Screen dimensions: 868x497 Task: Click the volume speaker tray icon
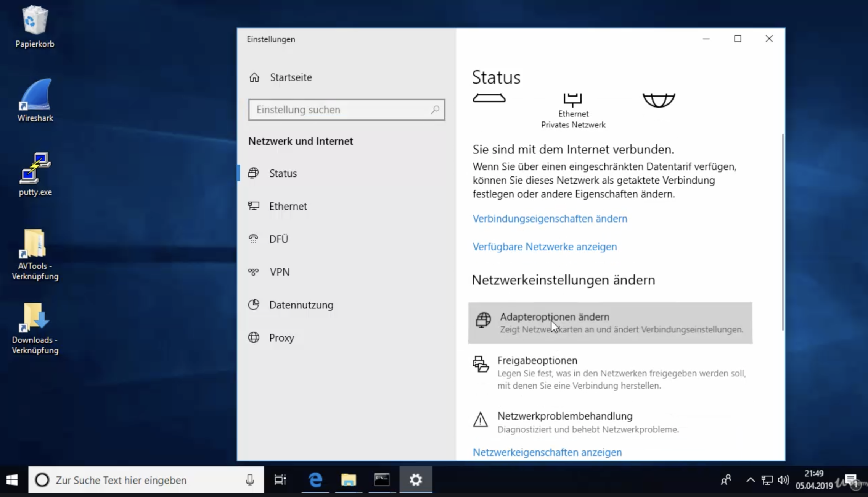click(x=783, y=480)
